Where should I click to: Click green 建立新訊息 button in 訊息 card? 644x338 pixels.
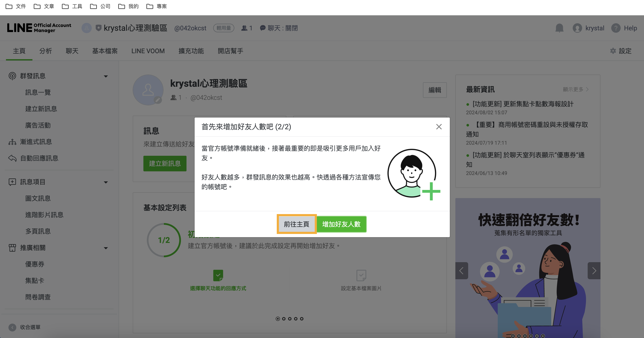point(165,163)
